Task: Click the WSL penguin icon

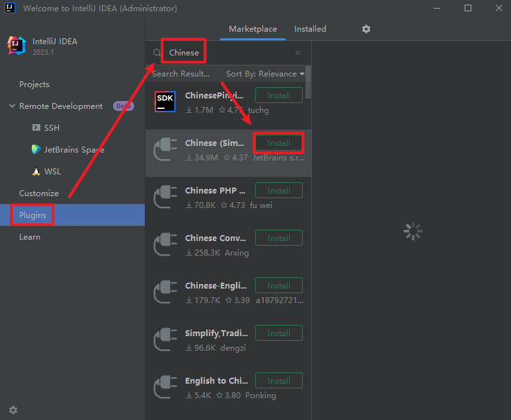Action: click(x=36, y=171)
